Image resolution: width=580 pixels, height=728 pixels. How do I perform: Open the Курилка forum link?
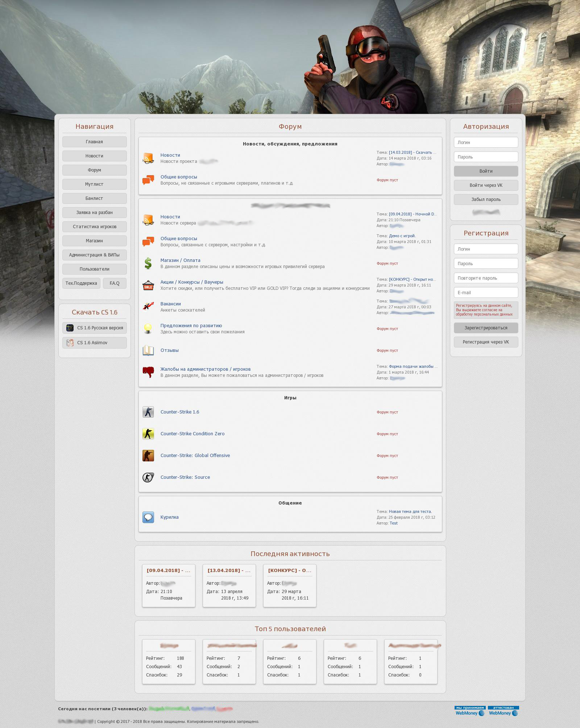(170, 517)
